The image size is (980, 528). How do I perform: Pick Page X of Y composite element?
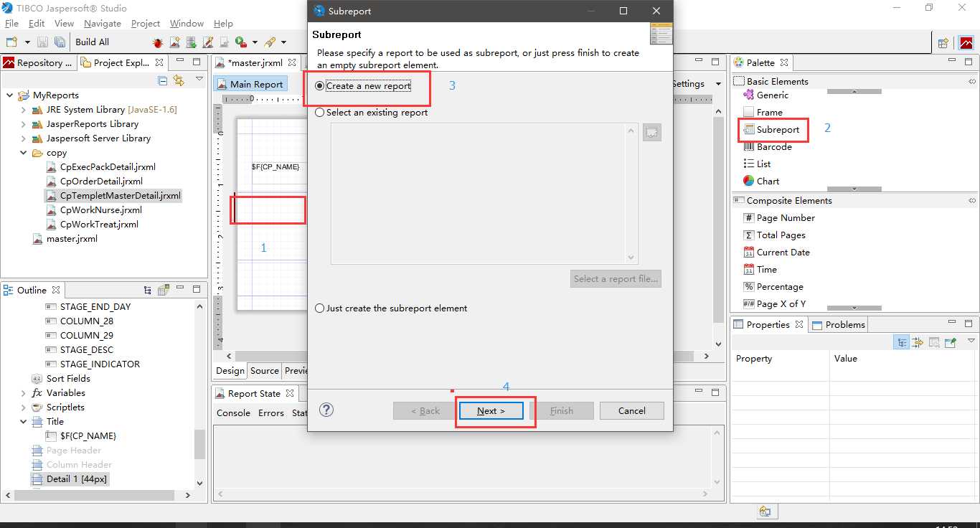point(774,303)
